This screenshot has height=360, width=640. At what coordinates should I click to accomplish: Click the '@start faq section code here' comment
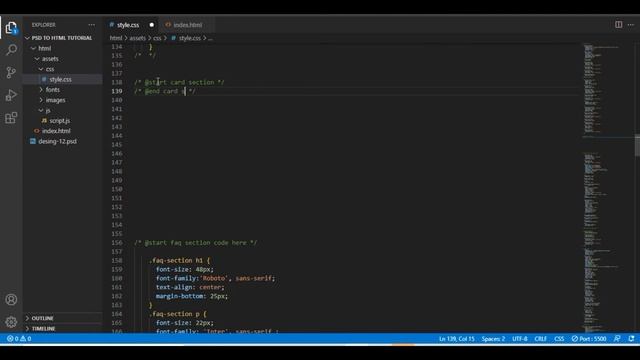point(196,243)
